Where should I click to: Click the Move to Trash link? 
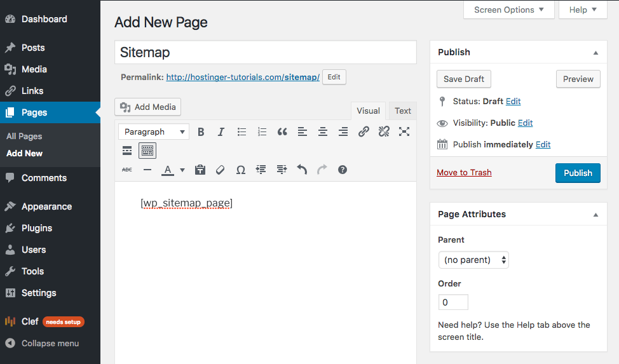464,173
